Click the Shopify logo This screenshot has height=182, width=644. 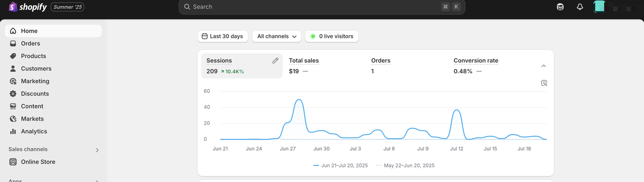point(28,7)
